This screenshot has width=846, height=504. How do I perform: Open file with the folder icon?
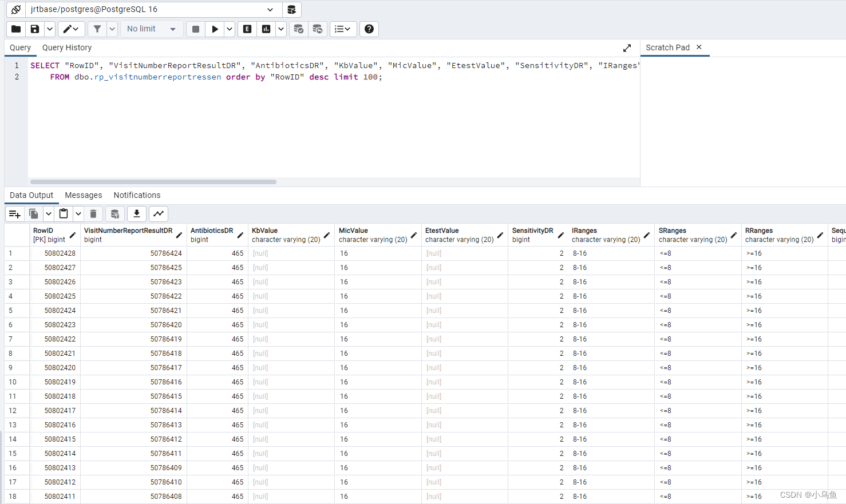tap(16, 29)
